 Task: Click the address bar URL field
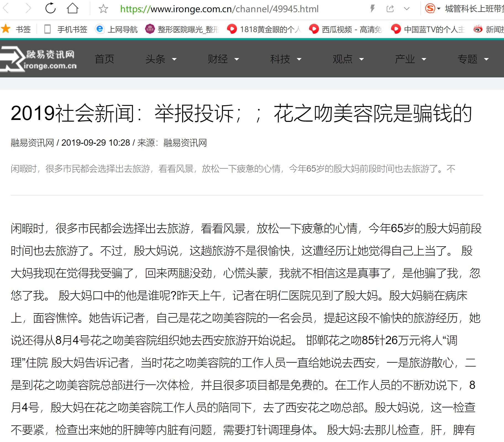219,9
